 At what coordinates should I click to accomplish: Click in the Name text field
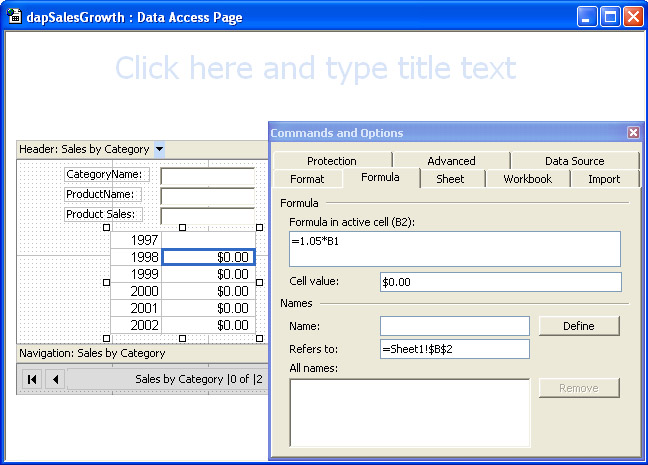(455, 326)
